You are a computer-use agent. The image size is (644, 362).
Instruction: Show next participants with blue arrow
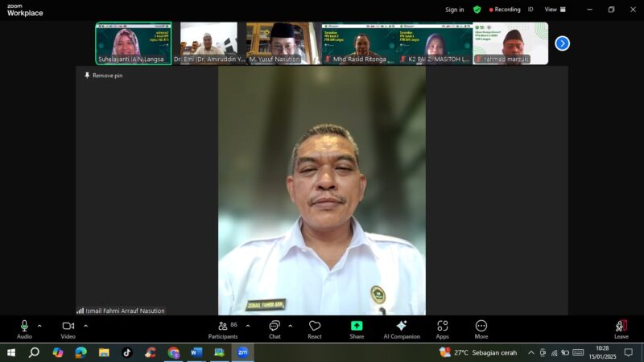click(x=562, y=43)
